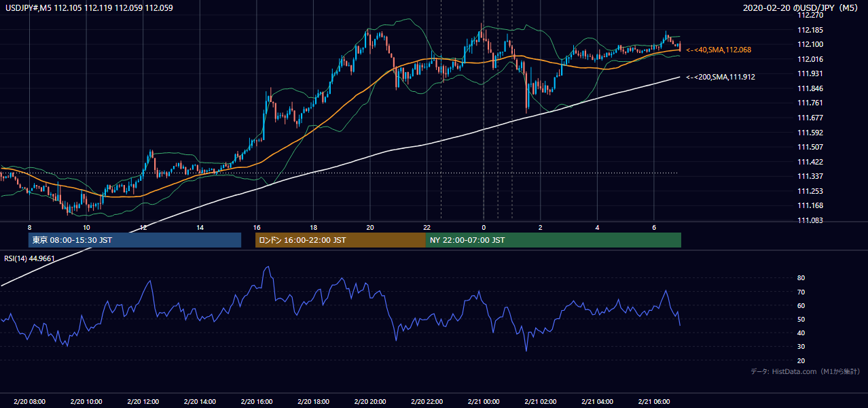Click hour label 20 under price chart

click(x=369, y=226)
